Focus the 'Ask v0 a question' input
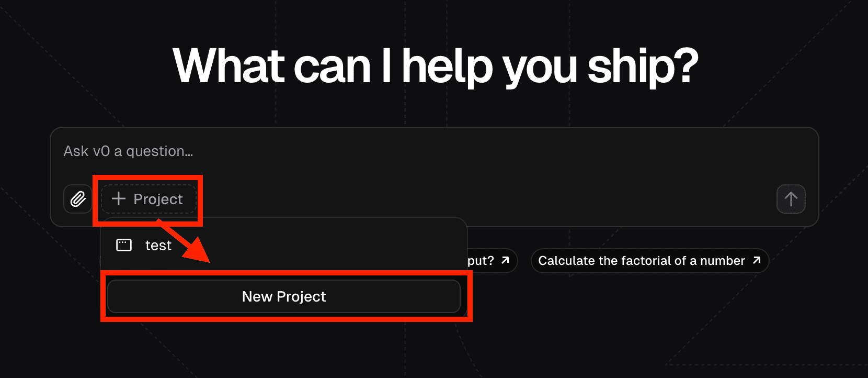Image resolution: width=868 pixels, height=378 pixels. (366, 151)
